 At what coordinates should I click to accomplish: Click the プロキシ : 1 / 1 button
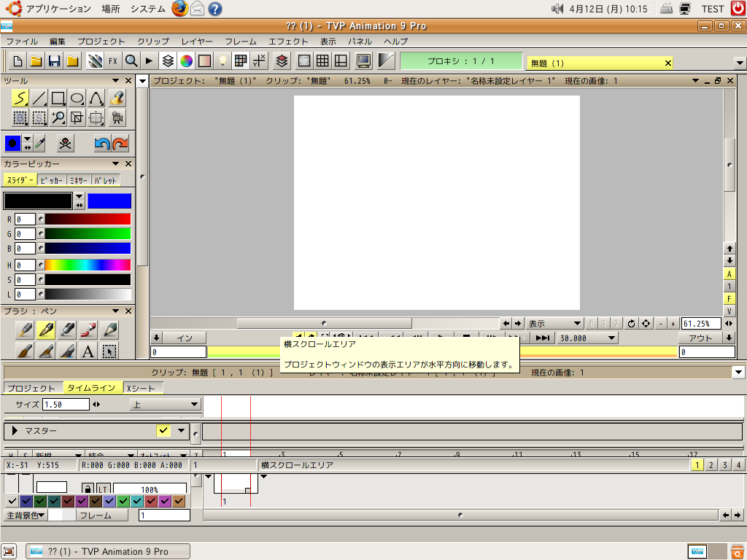click(461, 61)
